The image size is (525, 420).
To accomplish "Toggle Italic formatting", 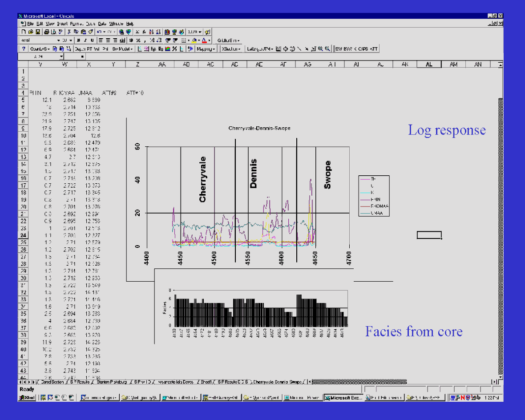I will pyautogui.click(x=85, y=40).
